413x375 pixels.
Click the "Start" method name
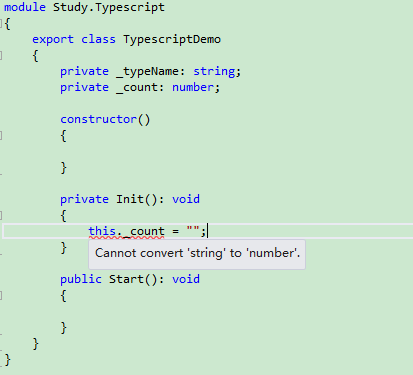126,279
